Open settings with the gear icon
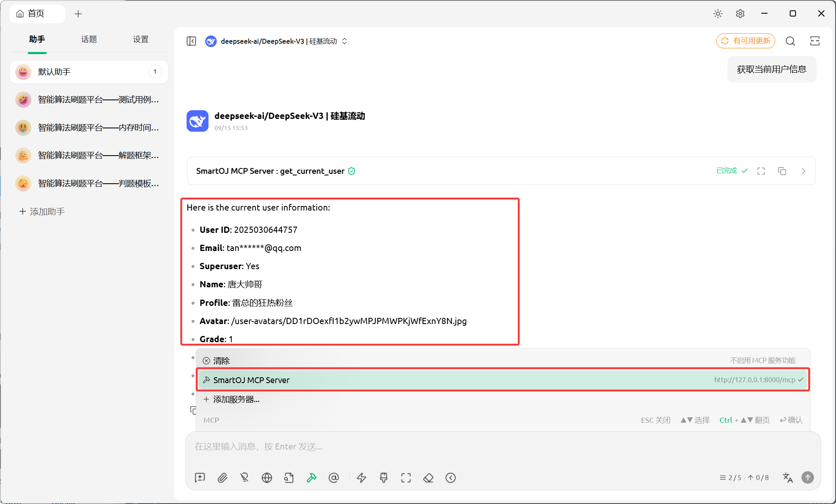Screen dimensions: 836x504 tap(740, 14)
